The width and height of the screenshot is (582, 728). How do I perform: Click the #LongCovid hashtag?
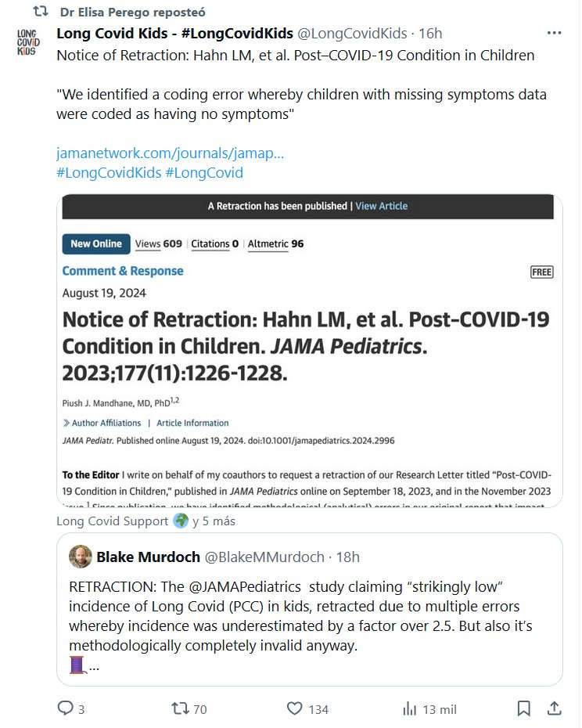tap(204, 172)
